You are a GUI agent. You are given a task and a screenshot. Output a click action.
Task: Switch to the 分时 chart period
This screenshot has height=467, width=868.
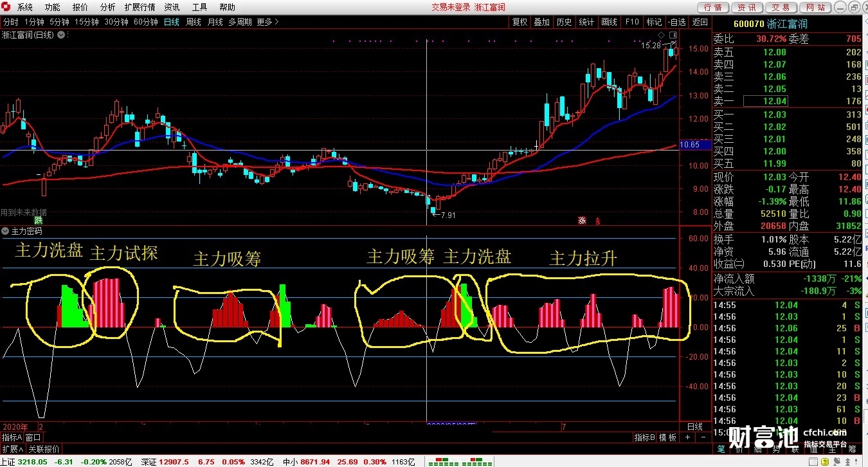[10, 21]
